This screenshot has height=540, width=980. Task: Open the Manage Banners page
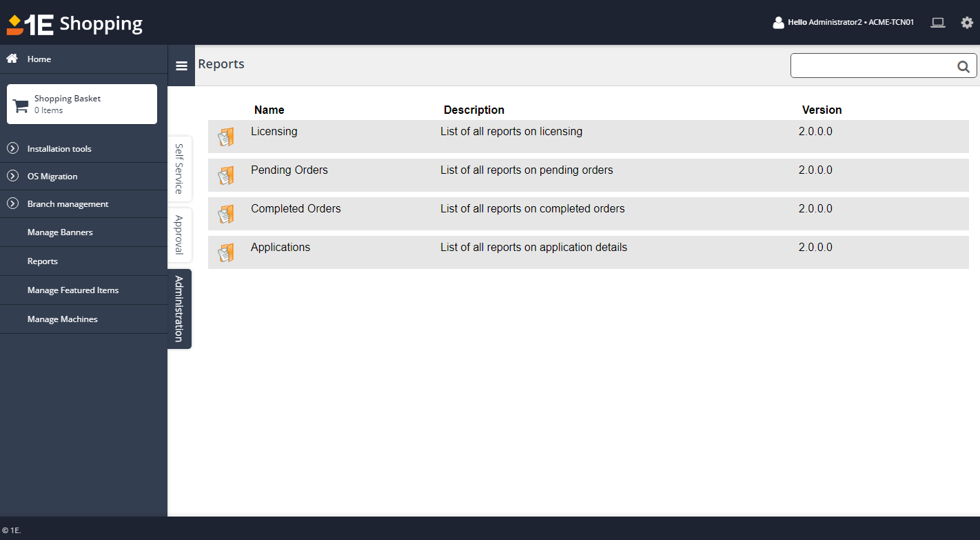(60, 232)
